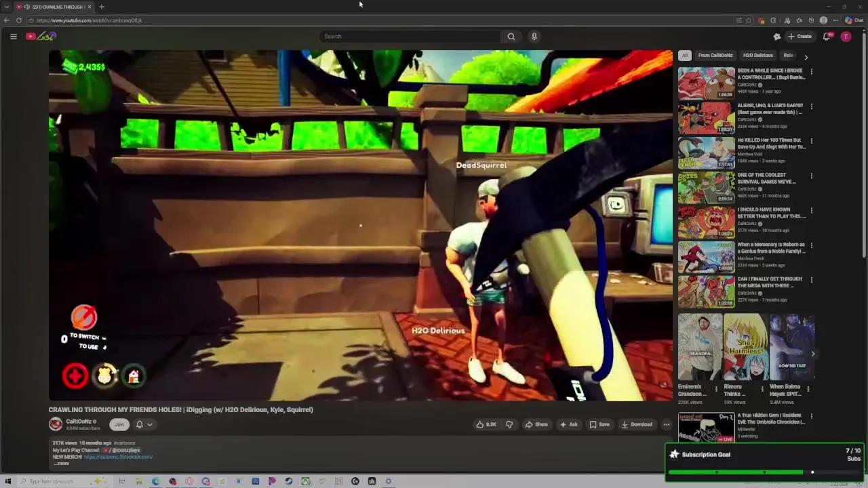Open He KILLED Her 100 Times thumbnail
Screen dimensions: 868x488
(706, 152)
